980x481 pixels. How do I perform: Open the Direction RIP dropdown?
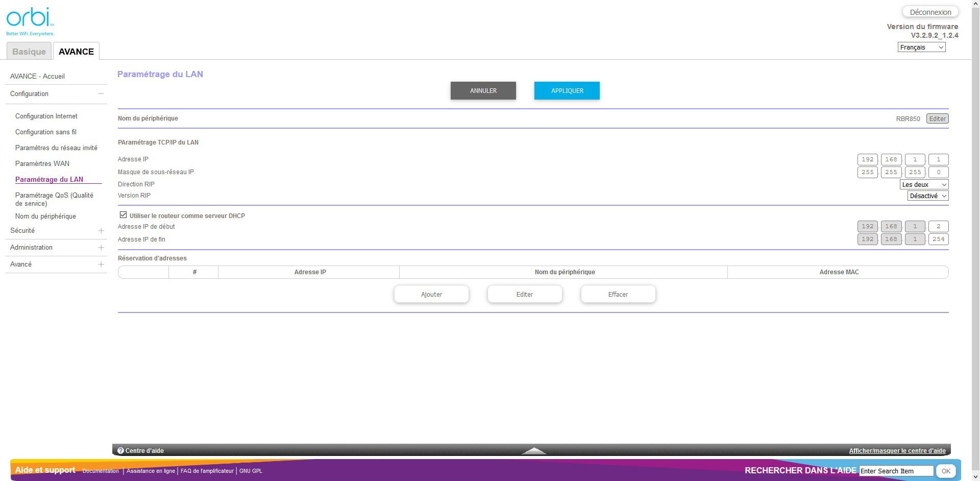(x=924, y=184)
